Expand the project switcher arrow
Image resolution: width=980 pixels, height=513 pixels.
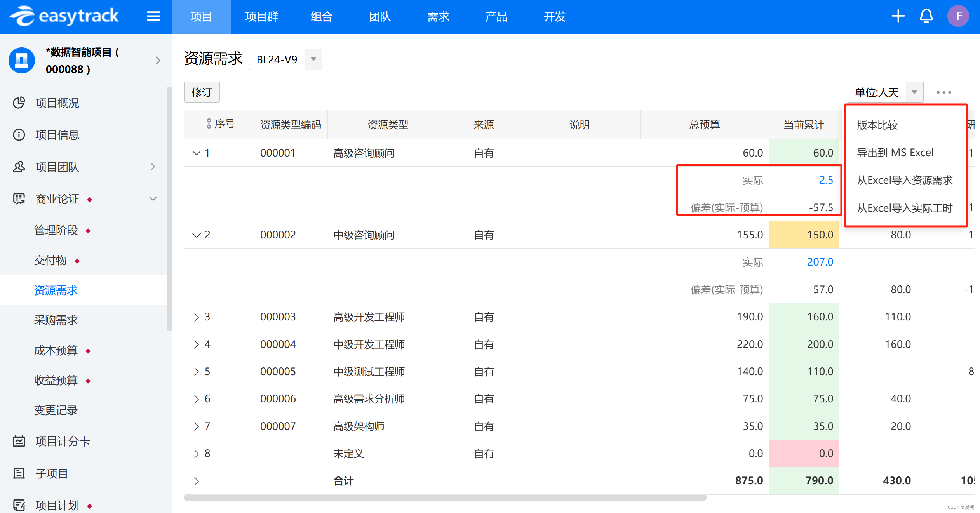[158, 60]
